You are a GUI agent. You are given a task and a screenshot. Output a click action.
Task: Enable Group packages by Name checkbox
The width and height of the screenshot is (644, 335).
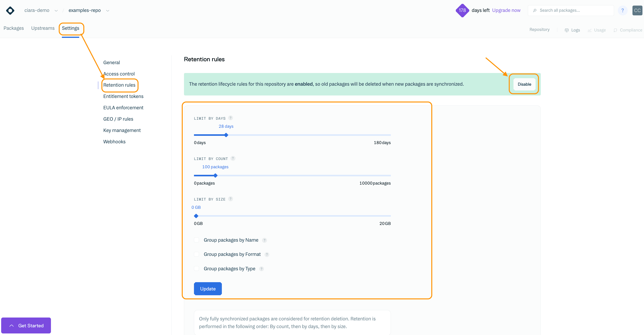coord(196,240)
